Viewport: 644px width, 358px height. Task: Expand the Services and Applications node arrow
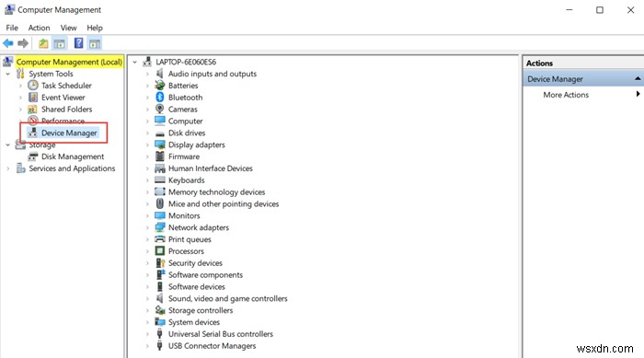click(7, 168)
